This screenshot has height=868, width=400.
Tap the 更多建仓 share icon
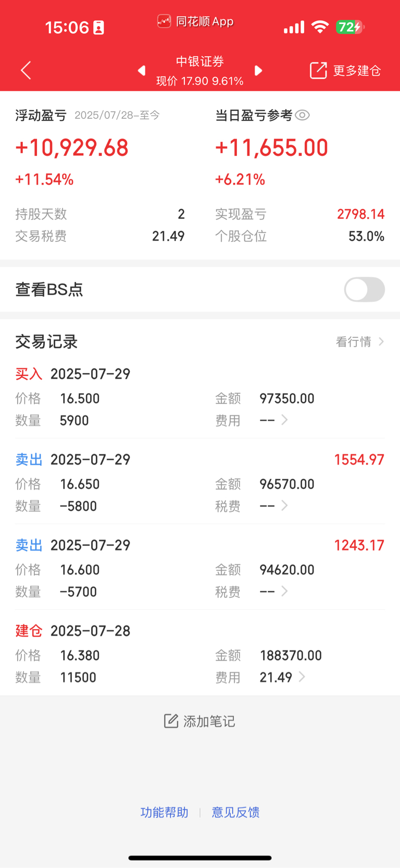[x=318, y=70]
